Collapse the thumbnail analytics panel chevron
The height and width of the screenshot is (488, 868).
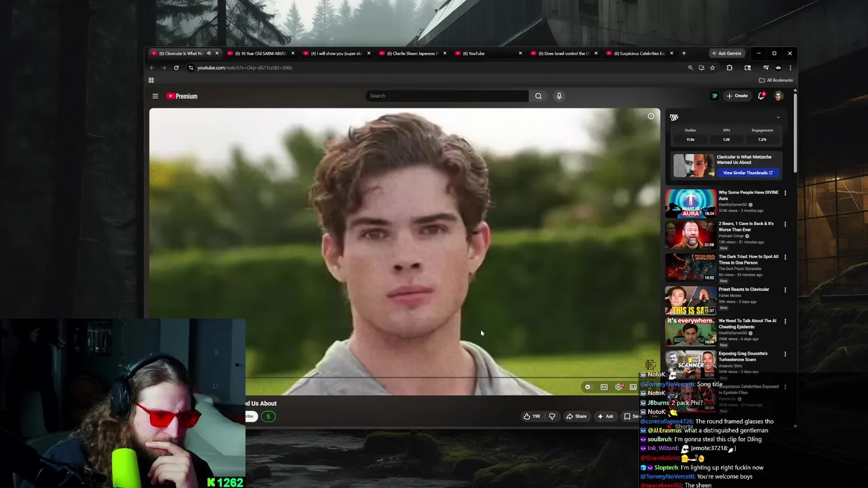[778, 117]
